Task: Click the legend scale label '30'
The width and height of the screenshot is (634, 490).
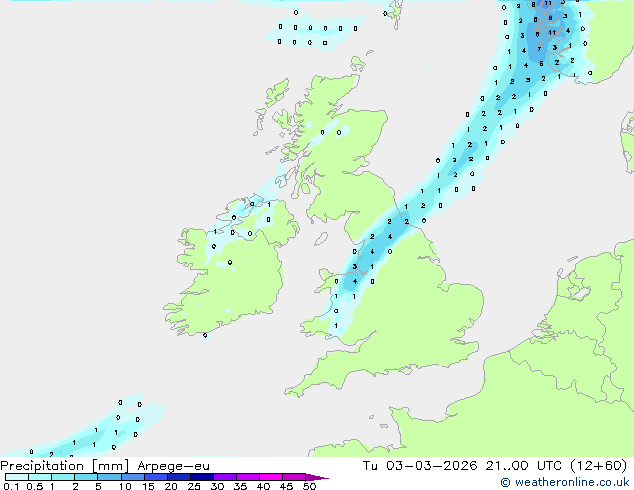Action: tap(217, 486)
